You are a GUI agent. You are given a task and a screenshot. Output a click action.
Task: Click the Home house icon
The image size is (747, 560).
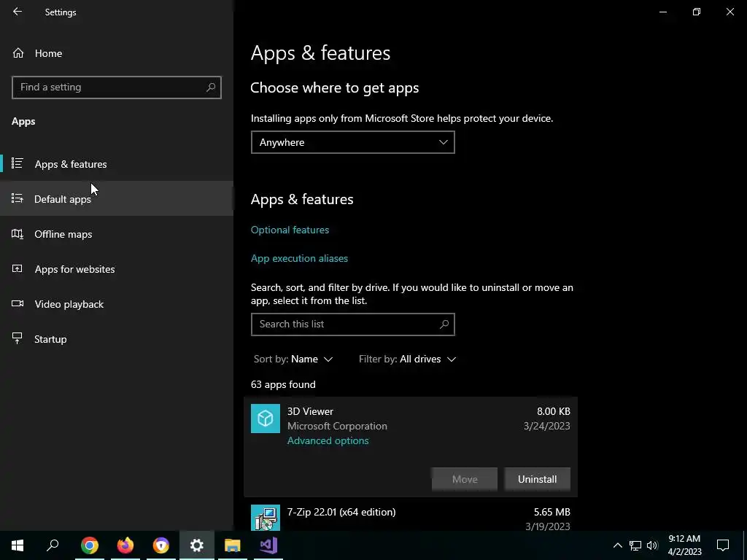[x=18, y=53]
